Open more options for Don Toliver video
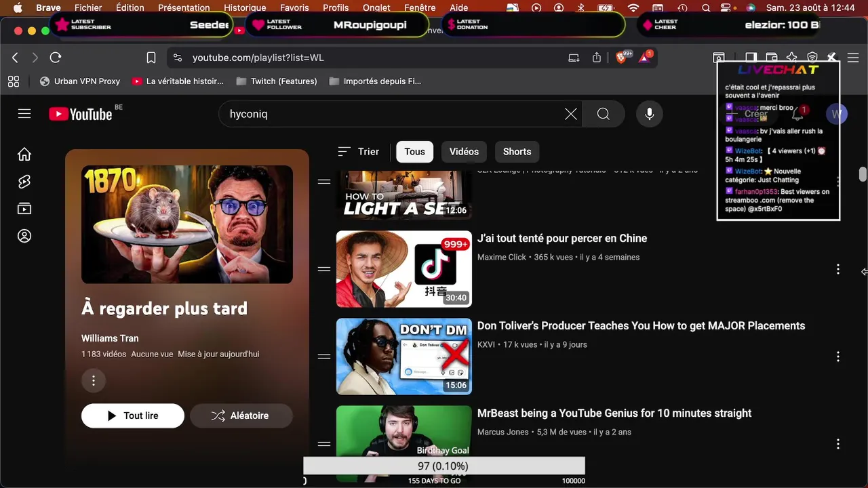This screenshot has height=488, width=868. 837,357
